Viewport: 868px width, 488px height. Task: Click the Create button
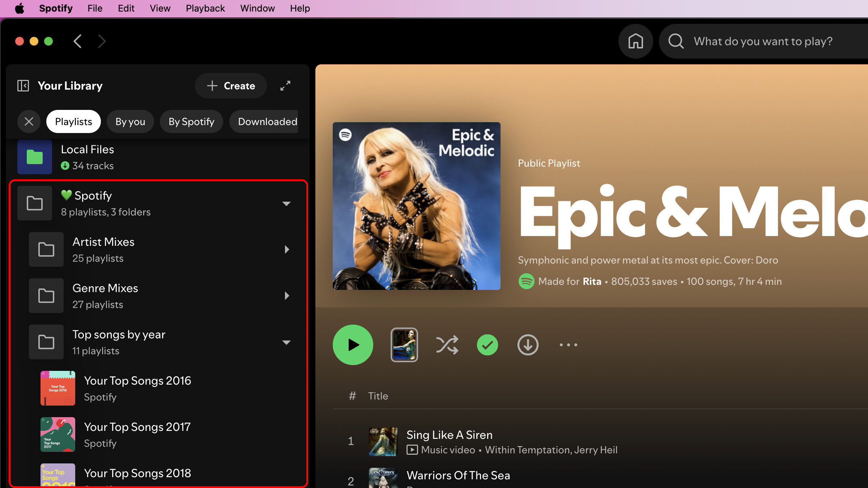pyautogui.click(x=231, y=86)
